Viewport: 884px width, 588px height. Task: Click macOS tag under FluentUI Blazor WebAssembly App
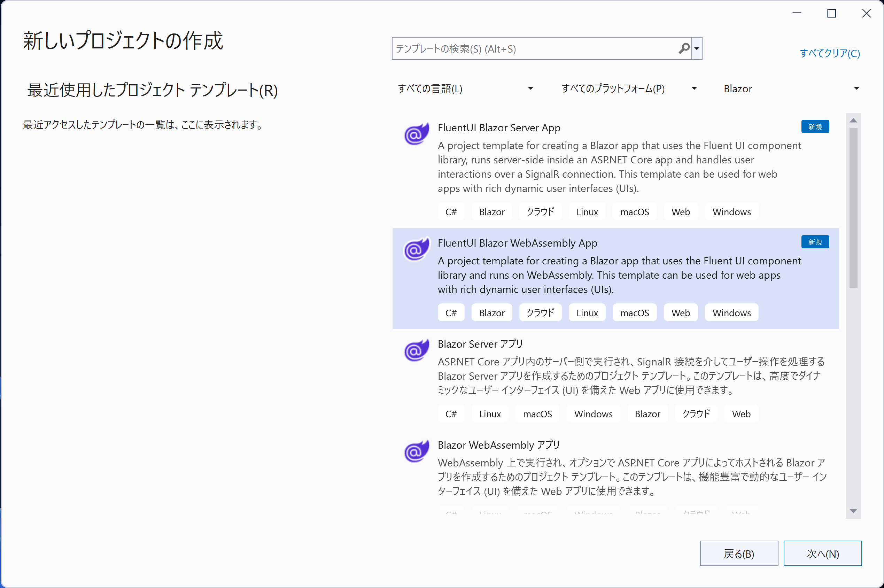(x=634, y=313)
